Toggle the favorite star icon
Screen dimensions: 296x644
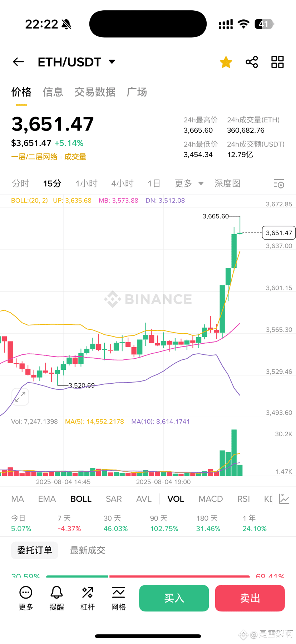click(226, 62)
